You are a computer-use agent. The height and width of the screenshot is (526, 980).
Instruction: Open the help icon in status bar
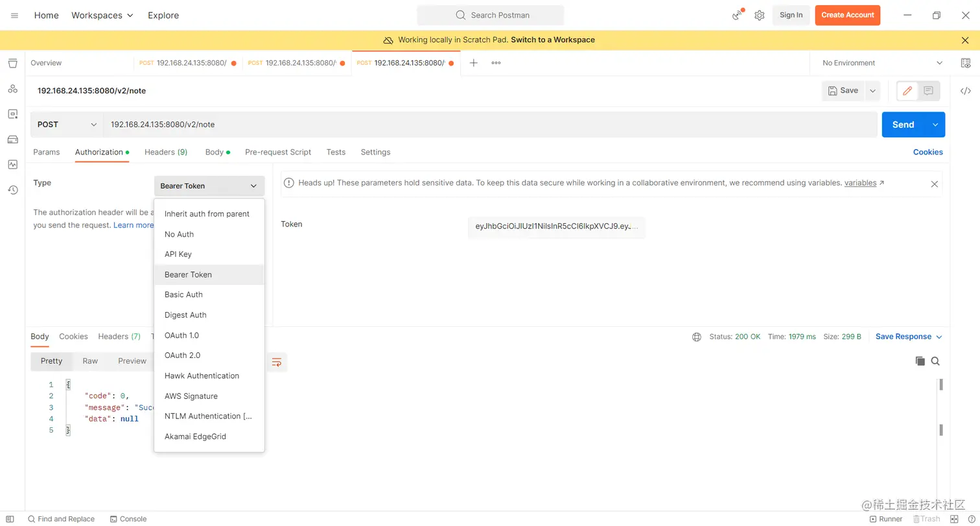[970, 519]
